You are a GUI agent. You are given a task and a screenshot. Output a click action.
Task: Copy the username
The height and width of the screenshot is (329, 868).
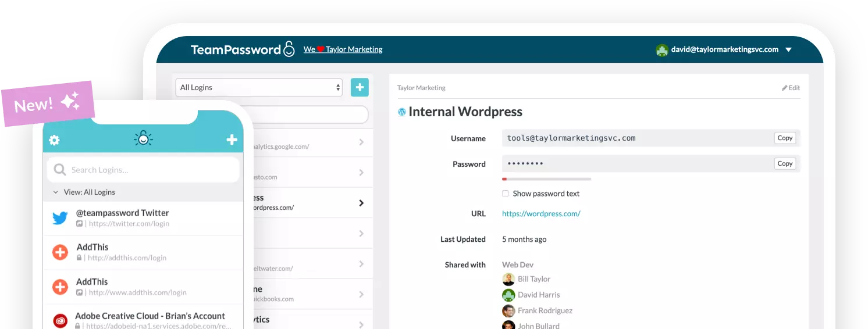tap(785, 138)
